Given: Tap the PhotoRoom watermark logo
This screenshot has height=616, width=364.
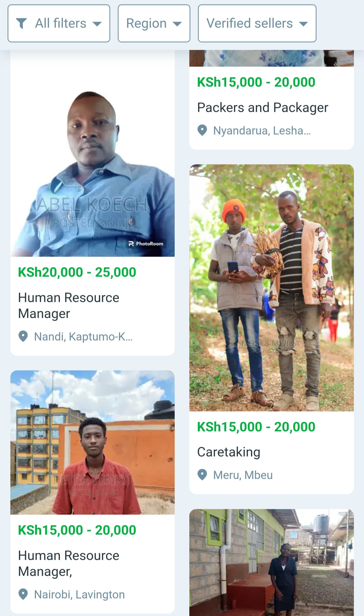Looking at the screenshot, I should 146,244.
